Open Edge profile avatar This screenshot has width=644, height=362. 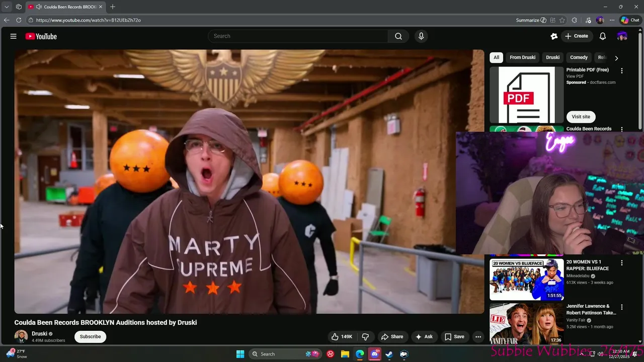(x=600, y=20)
